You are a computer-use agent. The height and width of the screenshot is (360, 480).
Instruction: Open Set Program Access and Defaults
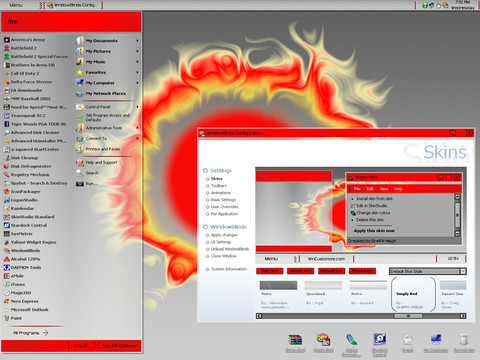pos(103,117)
